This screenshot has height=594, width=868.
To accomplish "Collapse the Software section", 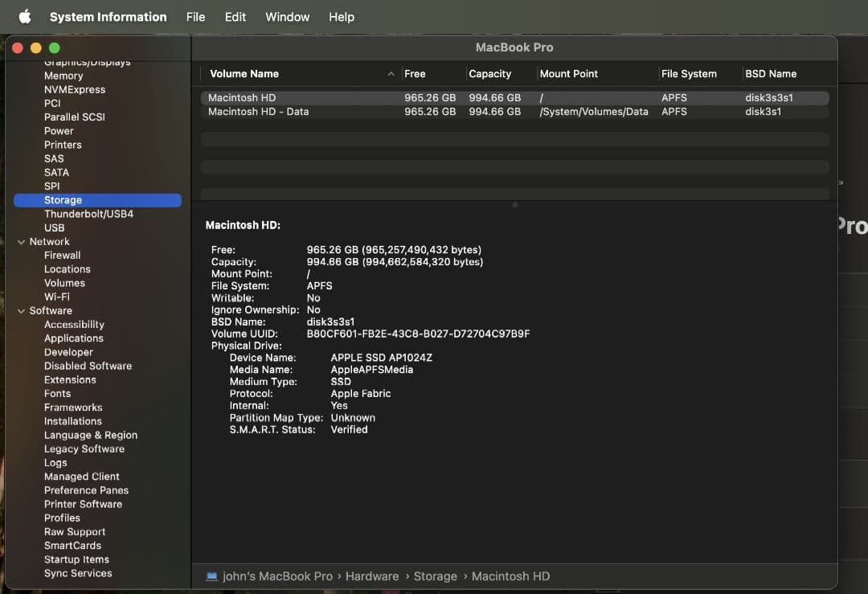I will click(21, 311).
